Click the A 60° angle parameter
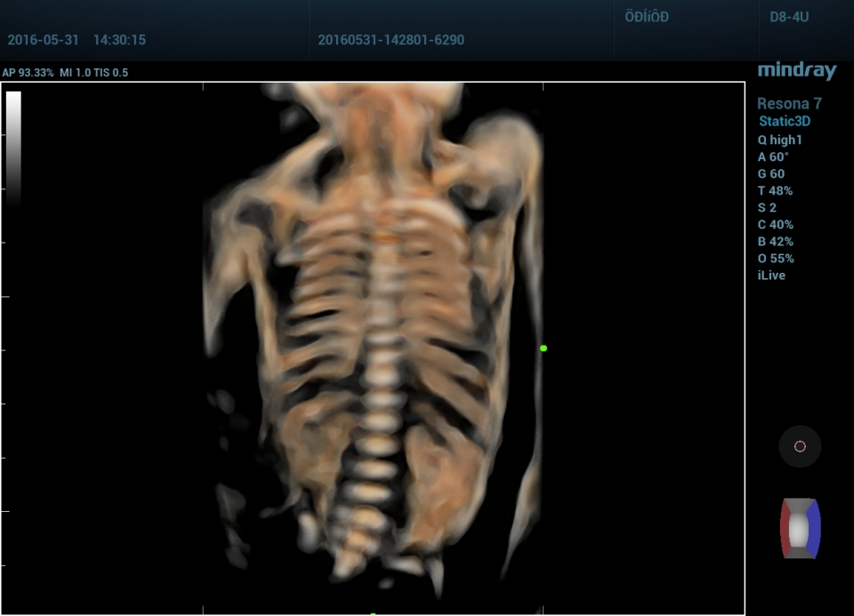Viewport: 854px width, 616px height. tap(772, 156)
